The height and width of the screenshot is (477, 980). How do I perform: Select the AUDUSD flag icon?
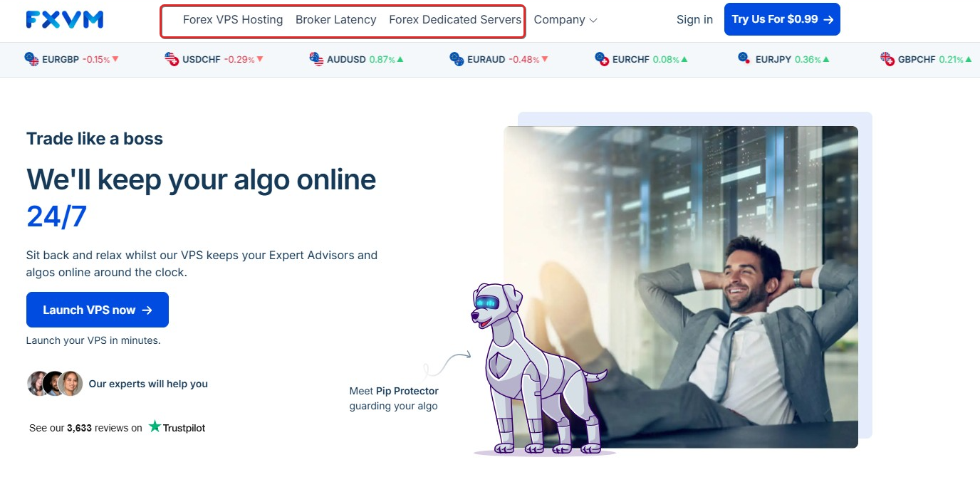coord(317,59)
